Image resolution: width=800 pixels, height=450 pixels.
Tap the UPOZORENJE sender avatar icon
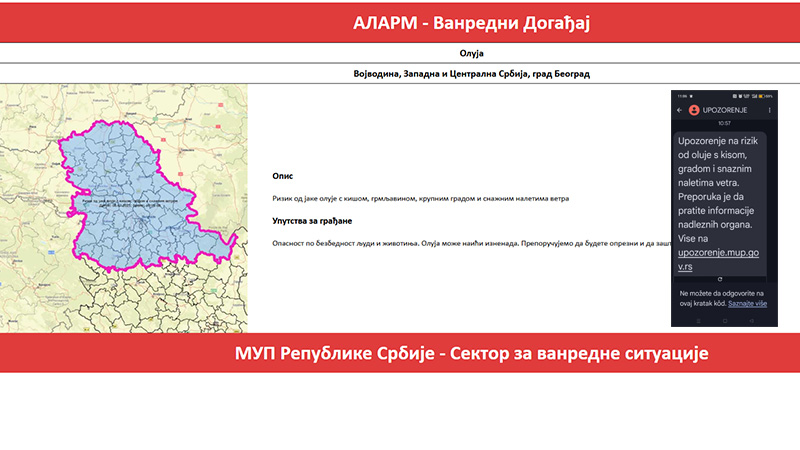click(x=694, y=109)
